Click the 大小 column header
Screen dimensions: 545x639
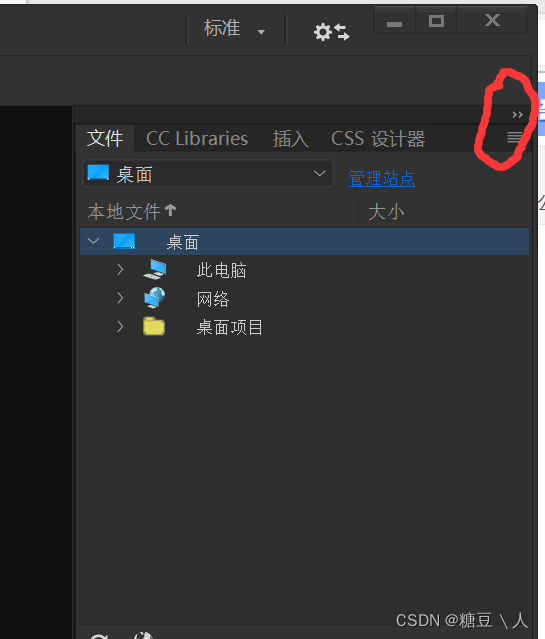point(386,212)
